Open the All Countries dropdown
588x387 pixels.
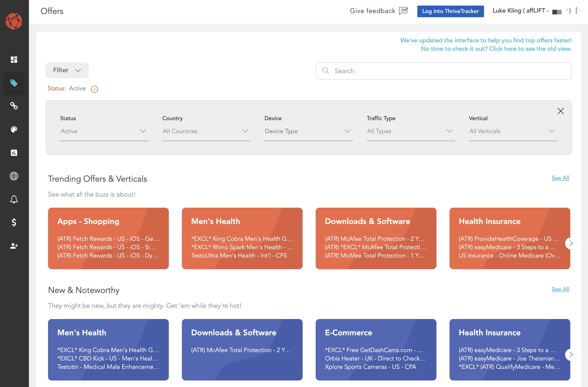(x=206, y=131)
